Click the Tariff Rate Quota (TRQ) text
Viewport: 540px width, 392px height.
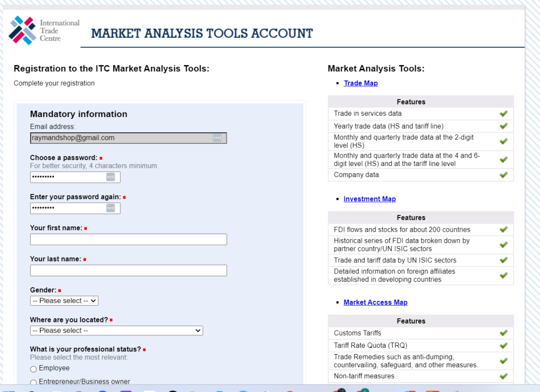pyautogui.click(x=371, y=345)
